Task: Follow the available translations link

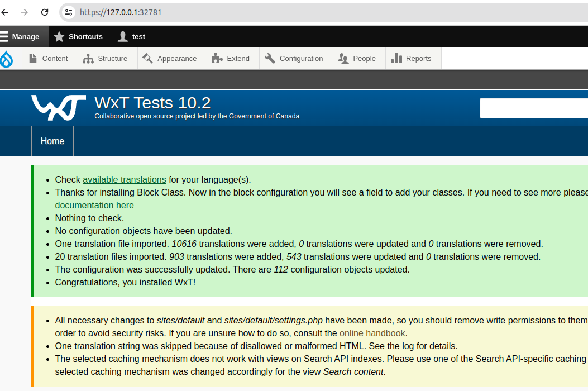Action: 125,180
